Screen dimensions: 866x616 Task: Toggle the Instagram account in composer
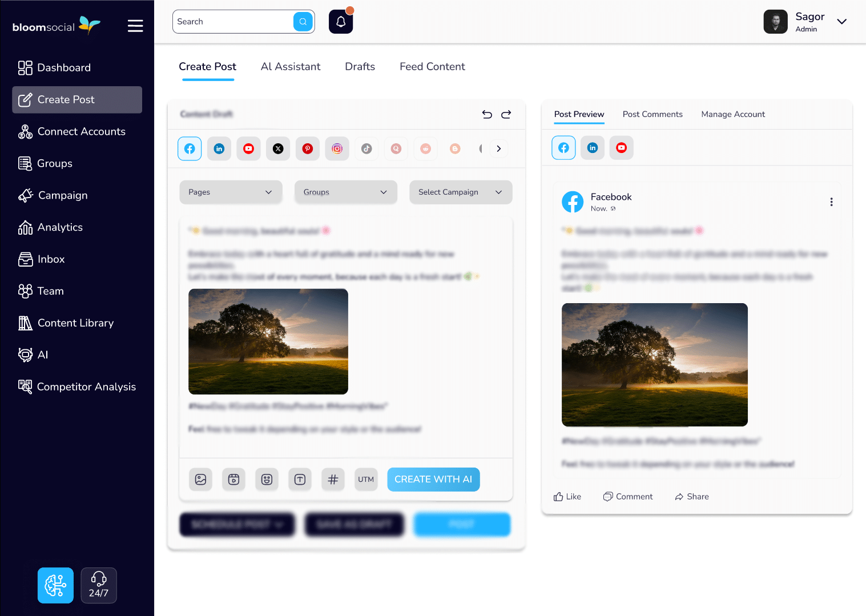337,148
